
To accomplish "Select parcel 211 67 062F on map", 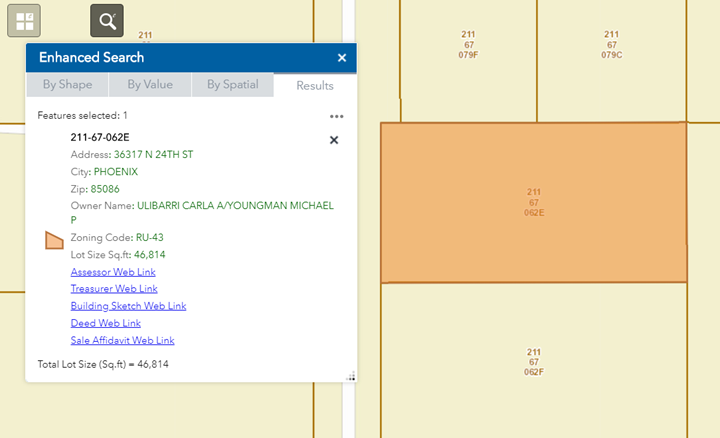I will point(533,361).
